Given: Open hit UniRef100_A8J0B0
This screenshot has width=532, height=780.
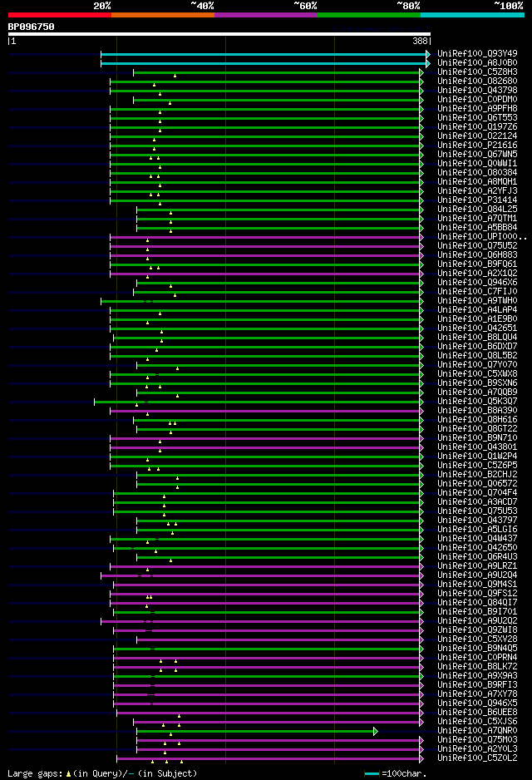Looking at the screenshot, I should point(477,62).
